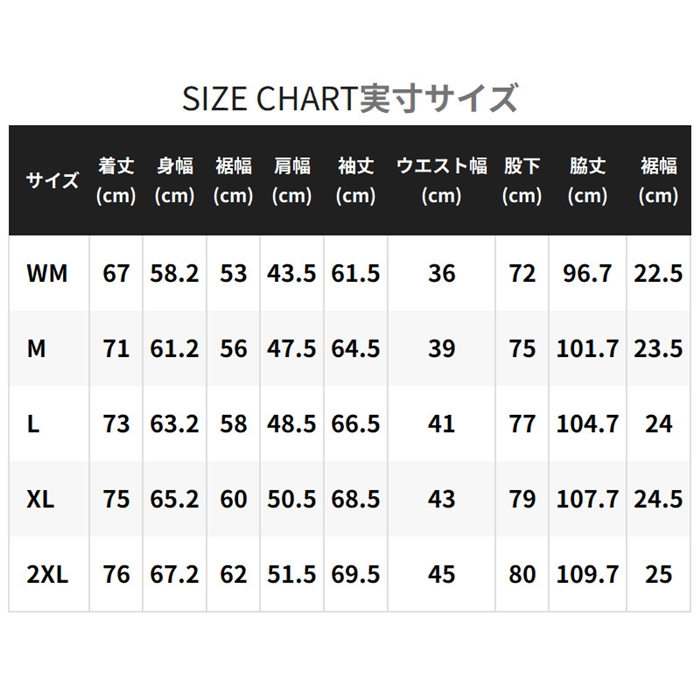Select the 68.5 sleeve length value
The width and height of the screenshot is (700, 700).
356,498
